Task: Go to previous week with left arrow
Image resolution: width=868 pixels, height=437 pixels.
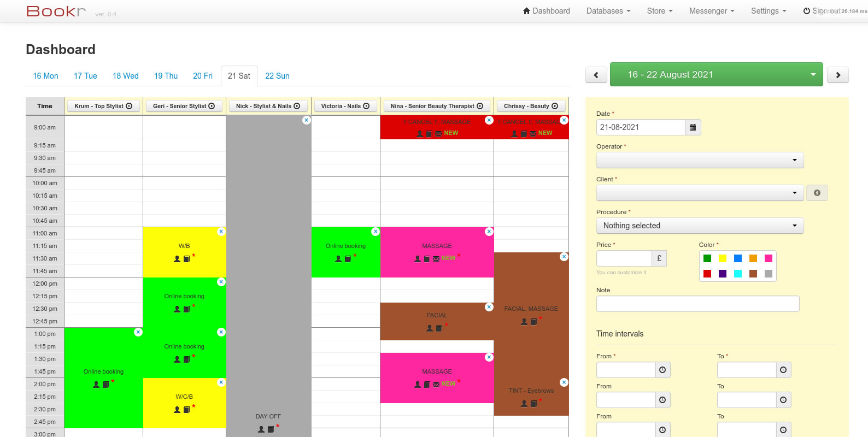Action: [x=596, y=75]
